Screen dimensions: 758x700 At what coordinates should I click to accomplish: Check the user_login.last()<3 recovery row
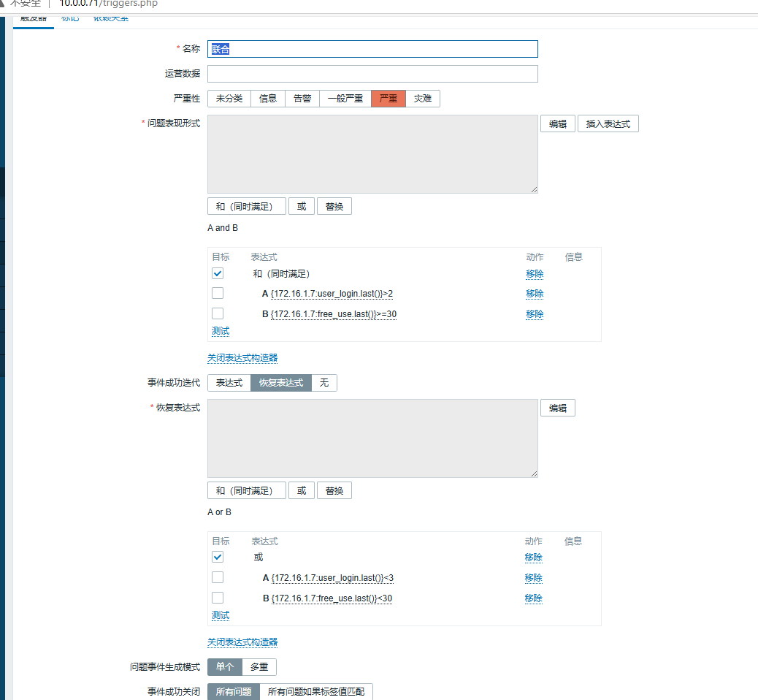click(x=218, y=577)
